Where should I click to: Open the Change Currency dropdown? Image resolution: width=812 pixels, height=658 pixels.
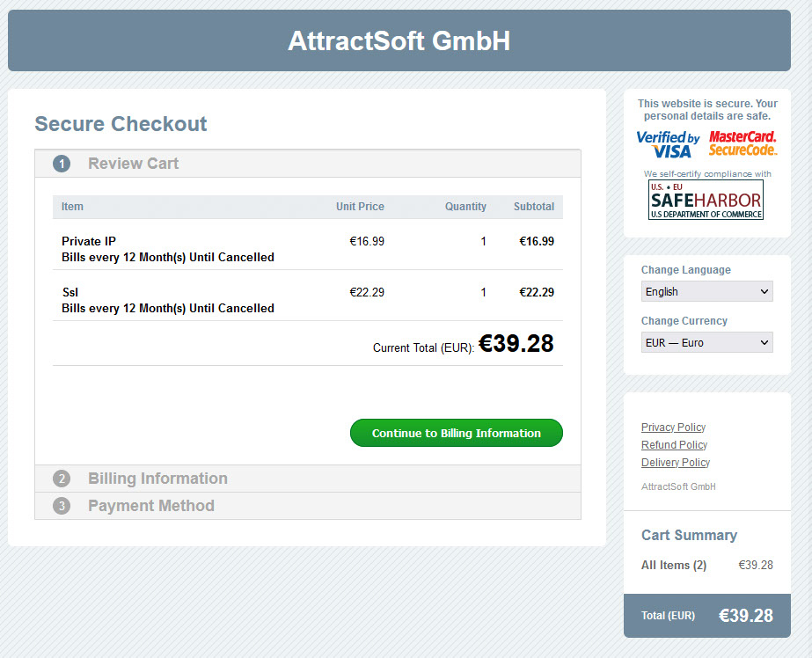706,342
